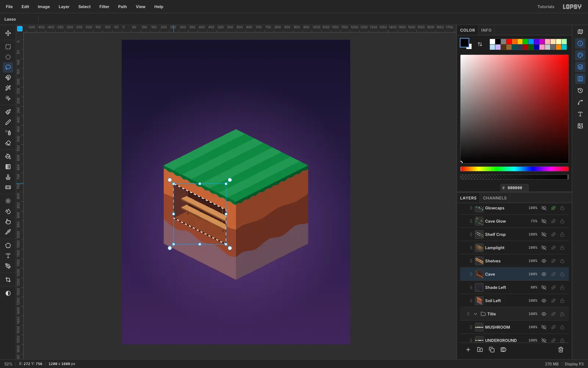The width and height of the screenshot is (588, 368).
Task: Open the Path menu
Action: [x=122, y=7]
